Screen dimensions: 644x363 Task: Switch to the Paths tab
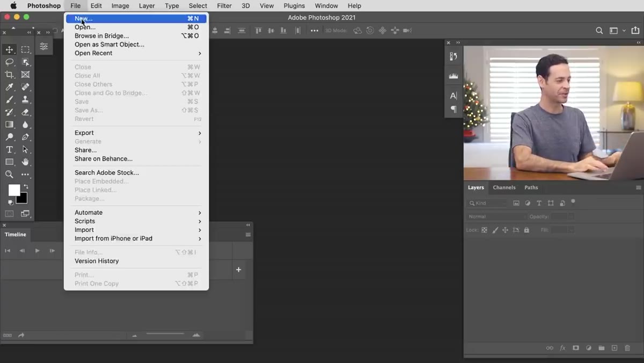[531, 187]
